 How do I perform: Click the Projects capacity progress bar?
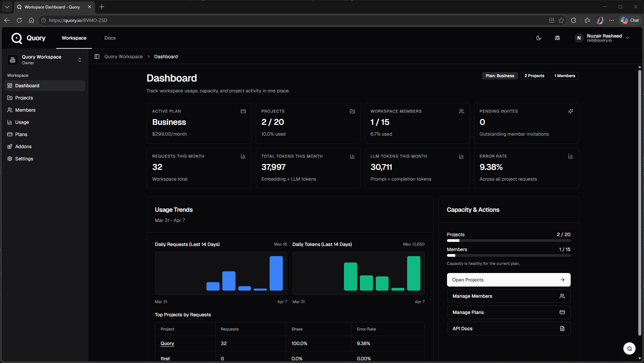(509, 241)
